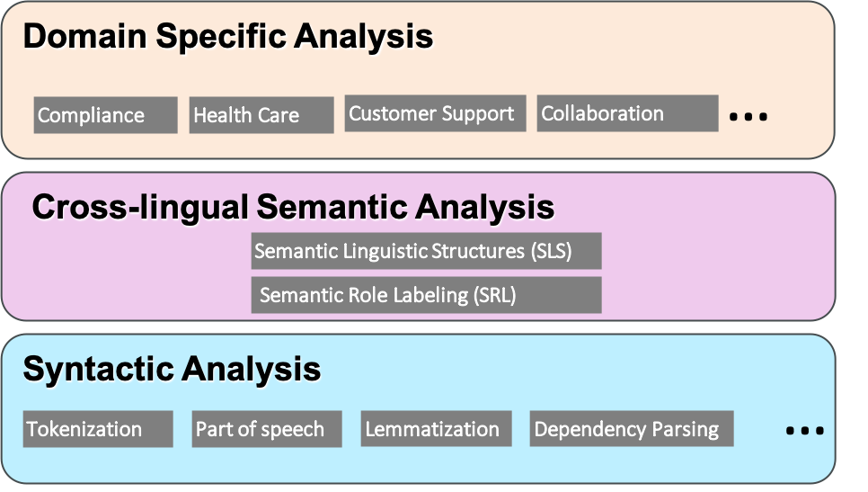
Task: Click the Compliance box
Action: point(106,115)
